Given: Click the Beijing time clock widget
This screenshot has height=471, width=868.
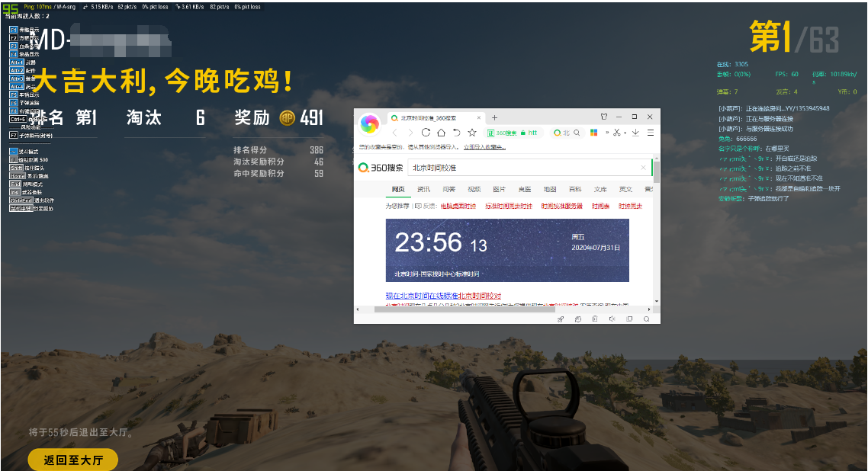Looking at the screenshot, I should click(507, 251).
